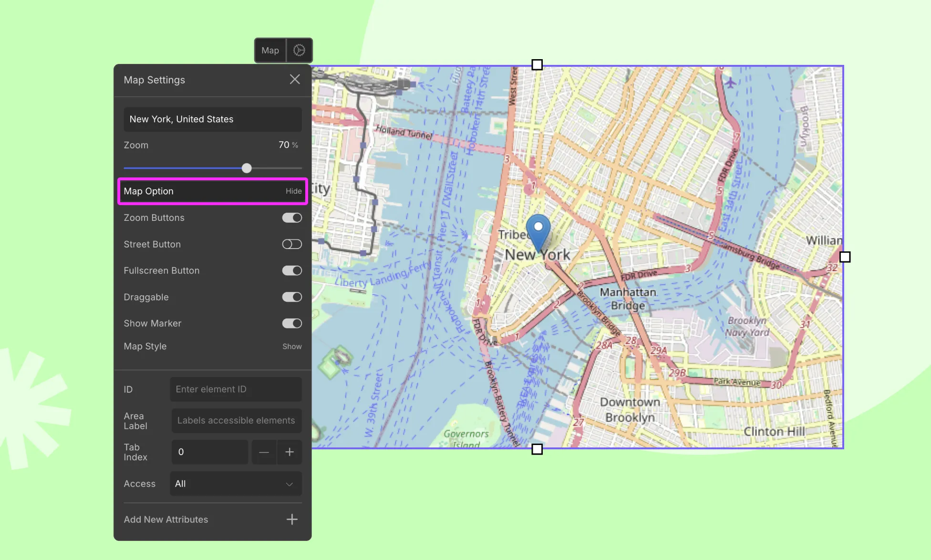Screen dimensions: 931x560
Task: Click the Tab Index value field
Action: point(210,452)
